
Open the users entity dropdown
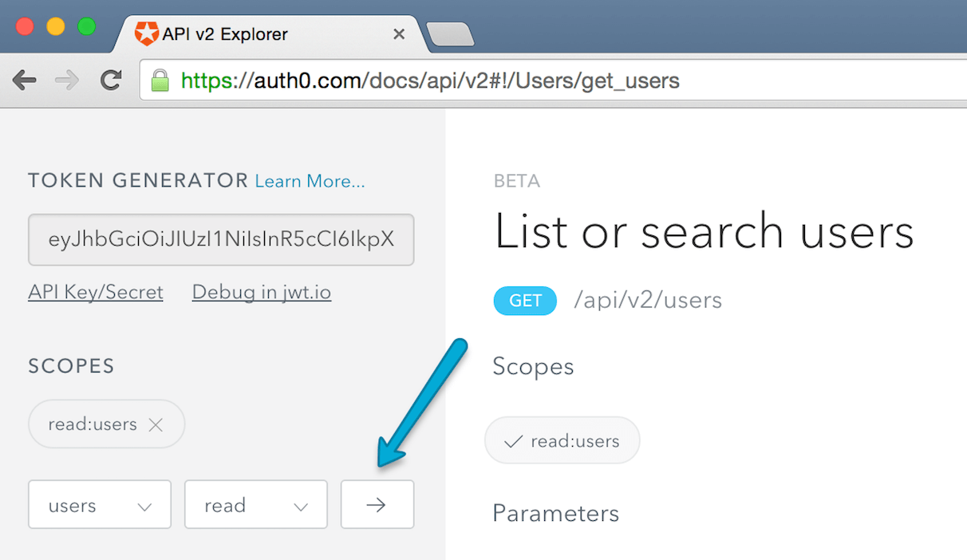(x=100, y=504)
